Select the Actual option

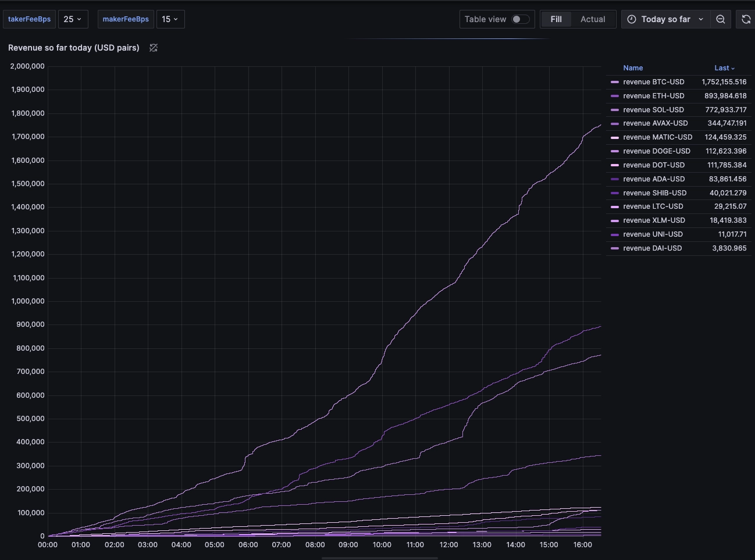tap(593, 19)
